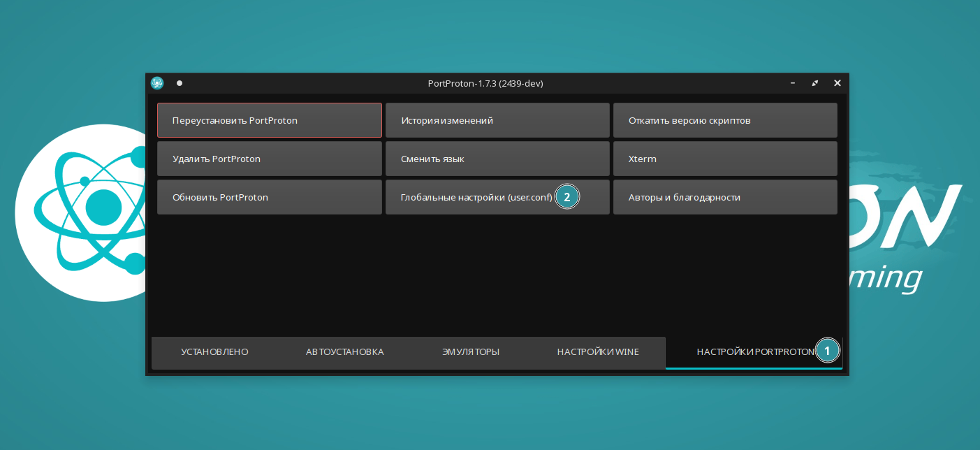Show Авторы и благодарности

tap(724, 197)
